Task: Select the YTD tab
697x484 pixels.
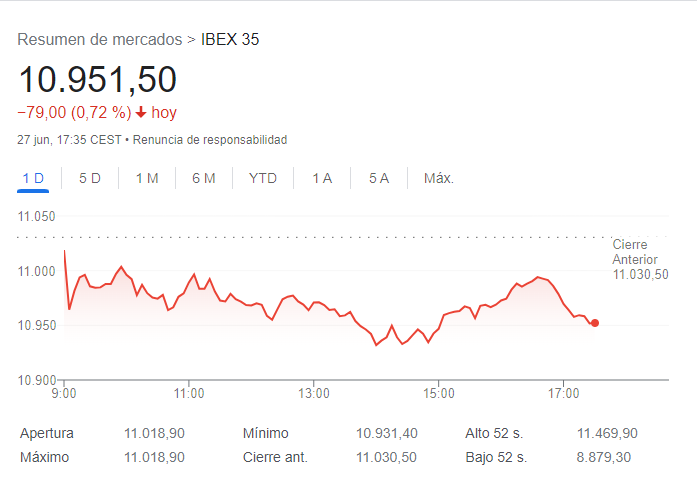Action: (x=263, y=178)
